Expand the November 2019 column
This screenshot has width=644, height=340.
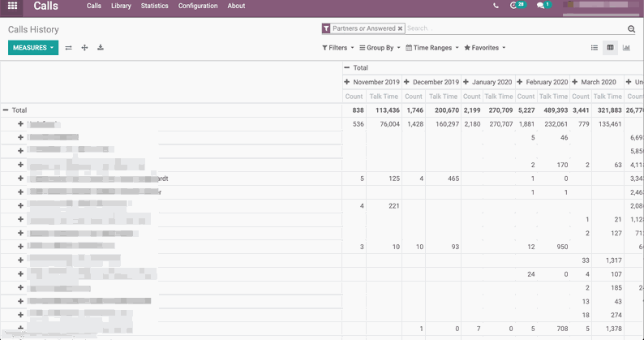[372, 82]
